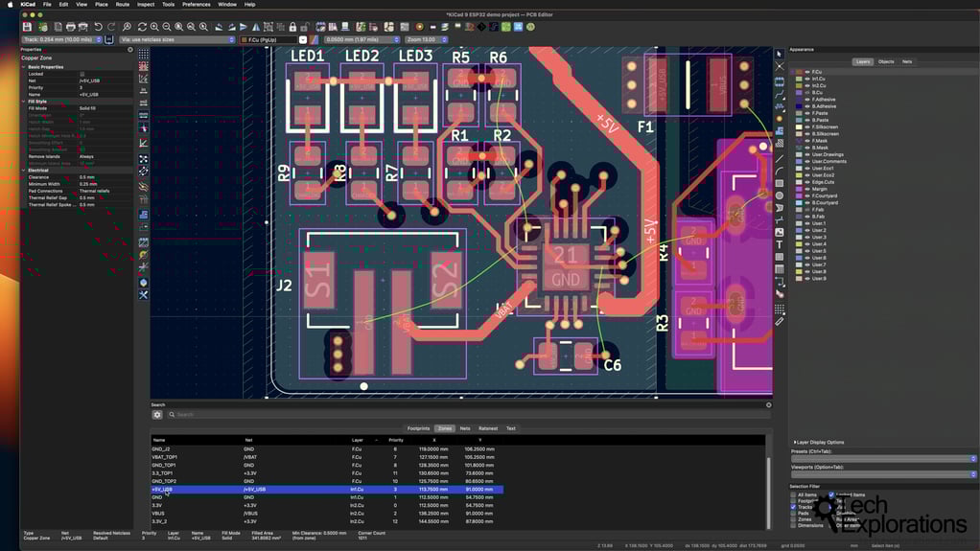Screen dimensions: 980x551
Task: Hide the F.Silkscreen layer via eye icon
Action: (806, 126)
